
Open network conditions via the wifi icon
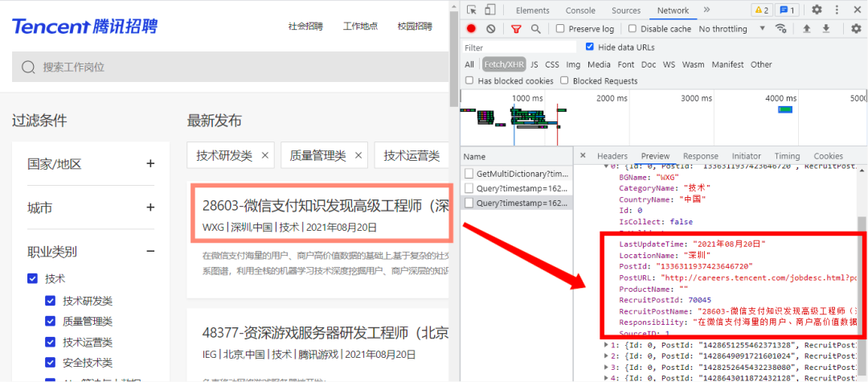781,29
